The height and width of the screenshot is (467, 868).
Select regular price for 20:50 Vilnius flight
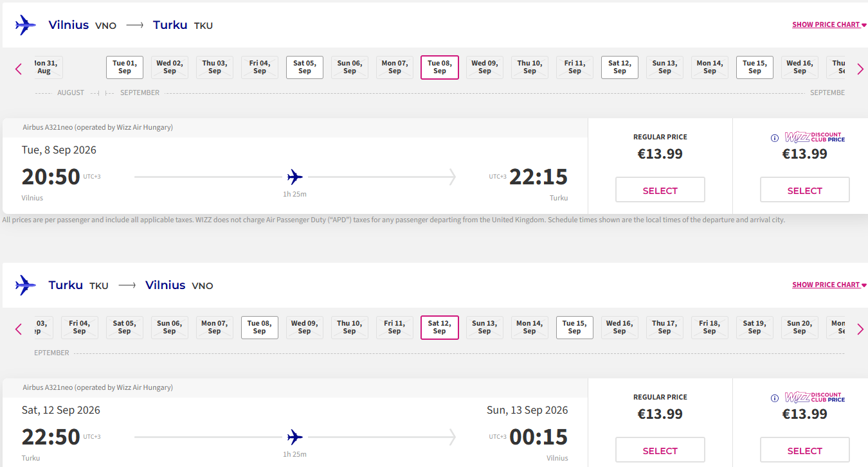pyautogui.click(x=660, y=190)
